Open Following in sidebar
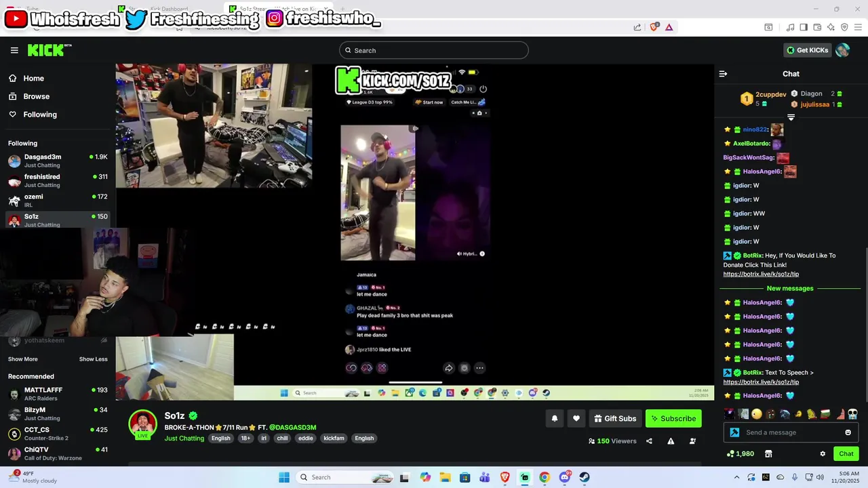Viewport: 868px width, 488px height. pos(57,115)
